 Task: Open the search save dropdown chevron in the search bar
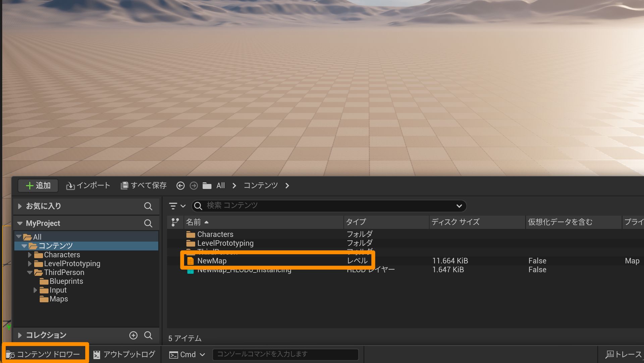pyautogui.click(x=459, y=206)
